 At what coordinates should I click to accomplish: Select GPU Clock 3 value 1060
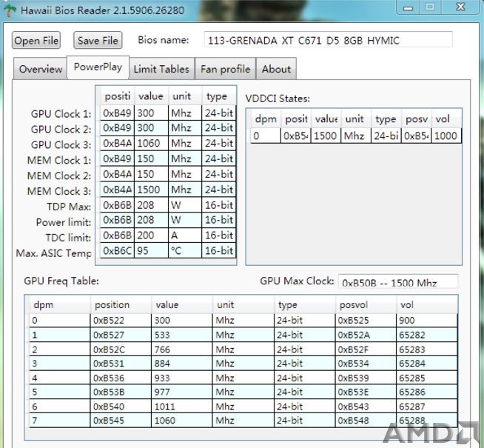151,143
